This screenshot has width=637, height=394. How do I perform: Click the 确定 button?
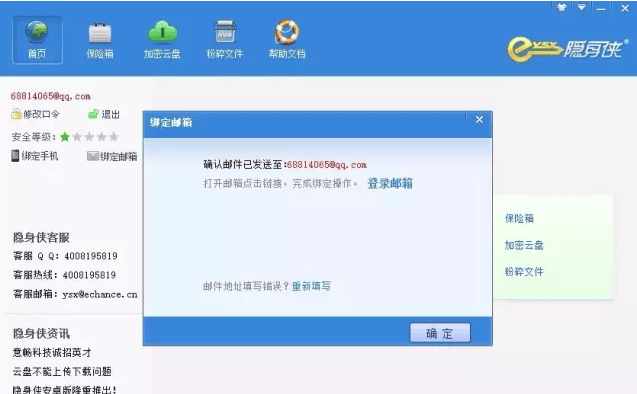click(440, 333)
